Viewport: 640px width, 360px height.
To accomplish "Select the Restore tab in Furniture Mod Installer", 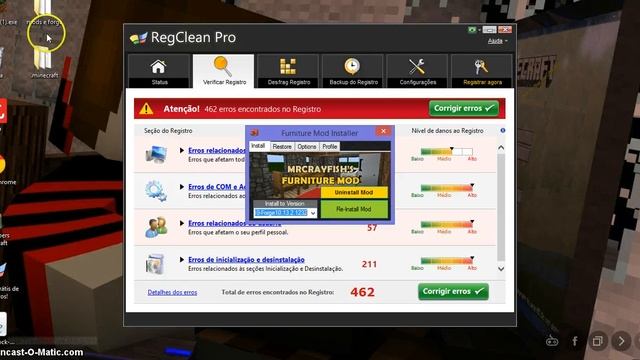I will (x=282, y=147).
